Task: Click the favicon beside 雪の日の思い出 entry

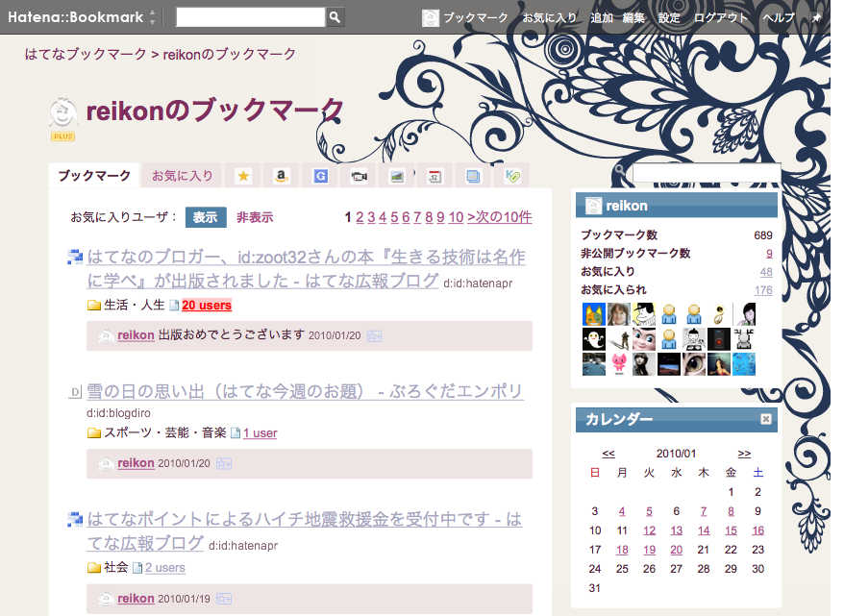Action: click(75, 392)
